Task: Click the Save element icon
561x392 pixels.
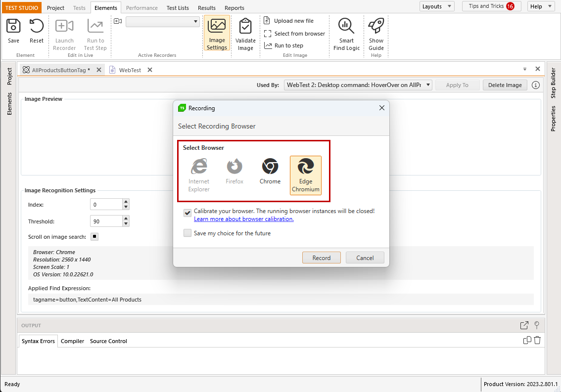Action: (13, 26)
